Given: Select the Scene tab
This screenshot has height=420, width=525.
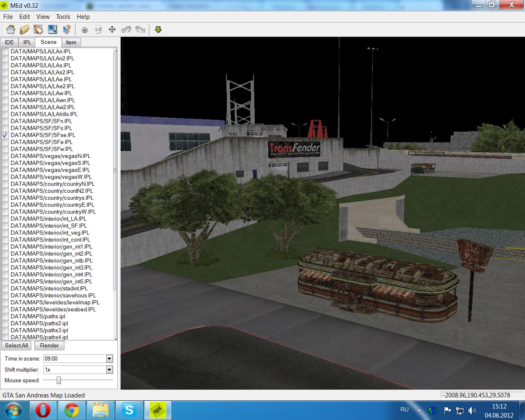Looking at the screenshot, I should 48,42.
